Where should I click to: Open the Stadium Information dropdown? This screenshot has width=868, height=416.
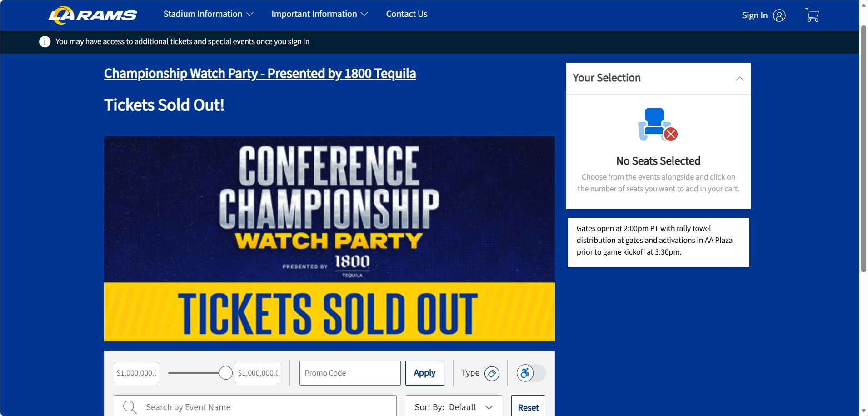point(208,14)
